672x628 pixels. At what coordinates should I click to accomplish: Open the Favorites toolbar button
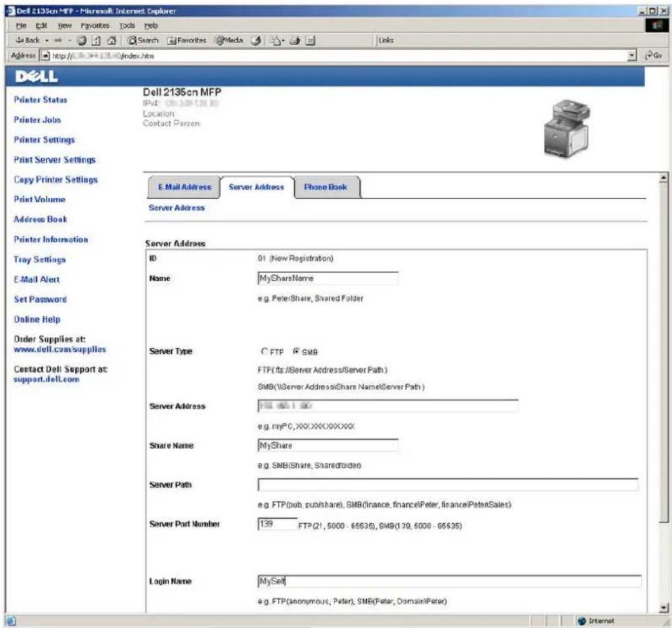187,40
